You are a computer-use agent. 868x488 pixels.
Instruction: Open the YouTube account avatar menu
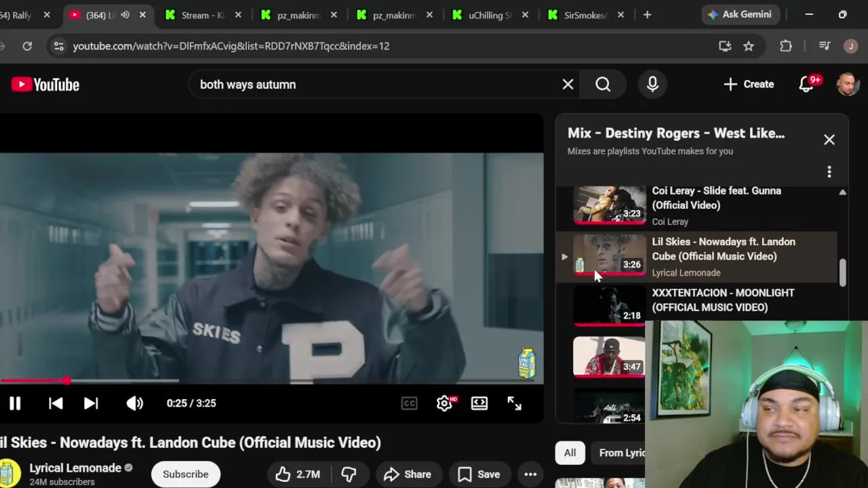[848, 84]
